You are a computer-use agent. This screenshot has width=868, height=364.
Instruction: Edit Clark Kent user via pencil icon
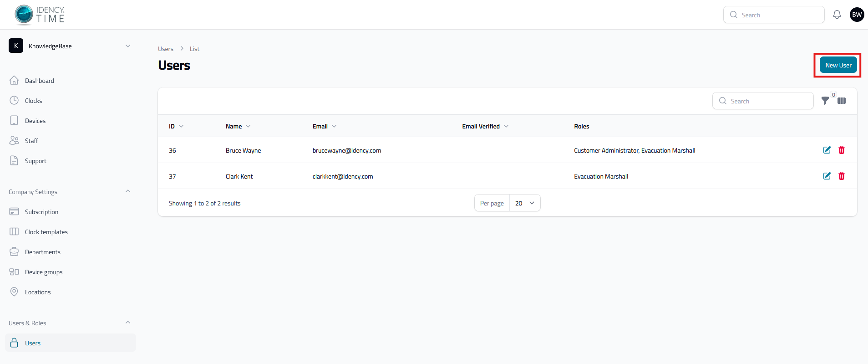pos(827,176)
